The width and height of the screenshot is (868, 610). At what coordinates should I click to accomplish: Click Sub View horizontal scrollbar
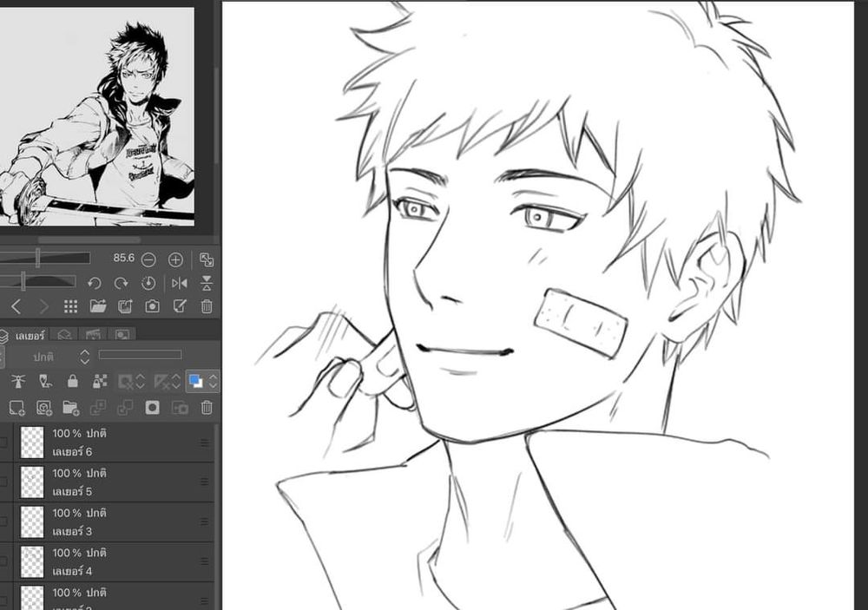pos(89,239)
